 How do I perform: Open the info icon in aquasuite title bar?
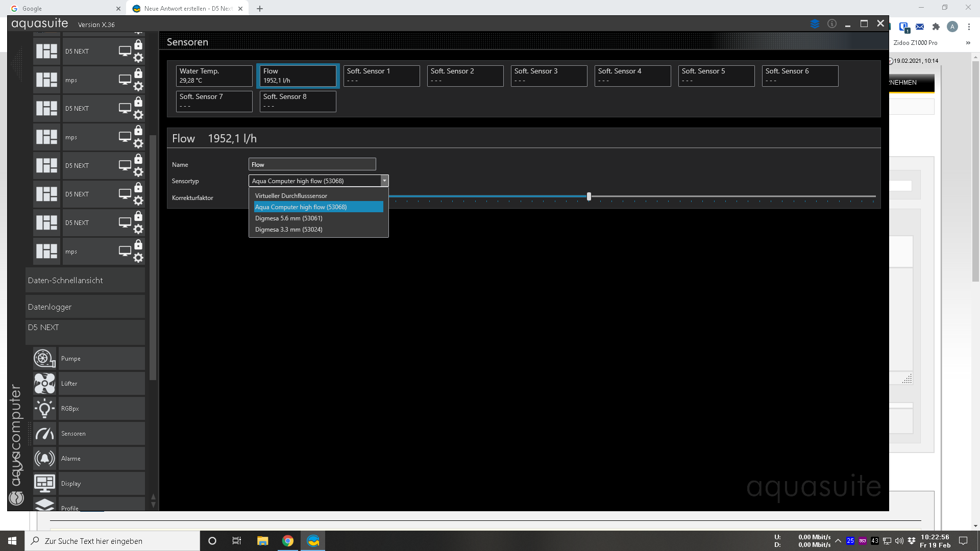tap(832, 24)
